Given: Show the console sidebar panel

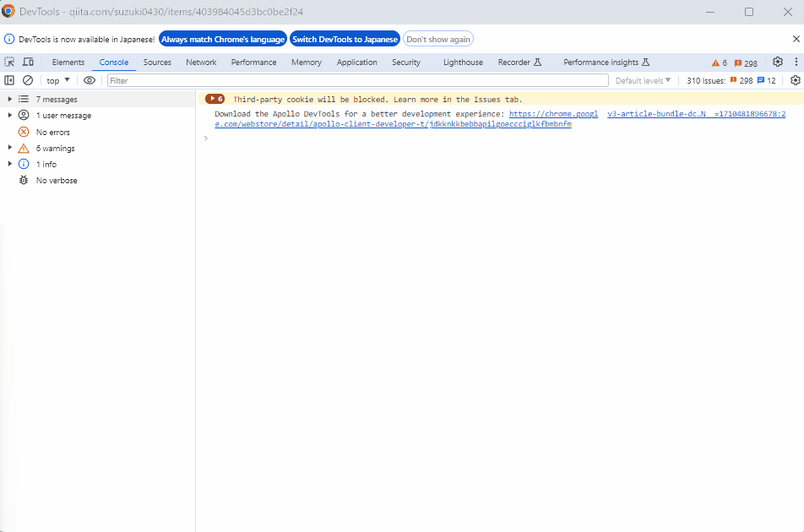Looking at the screenshot, I should point(9,80).
